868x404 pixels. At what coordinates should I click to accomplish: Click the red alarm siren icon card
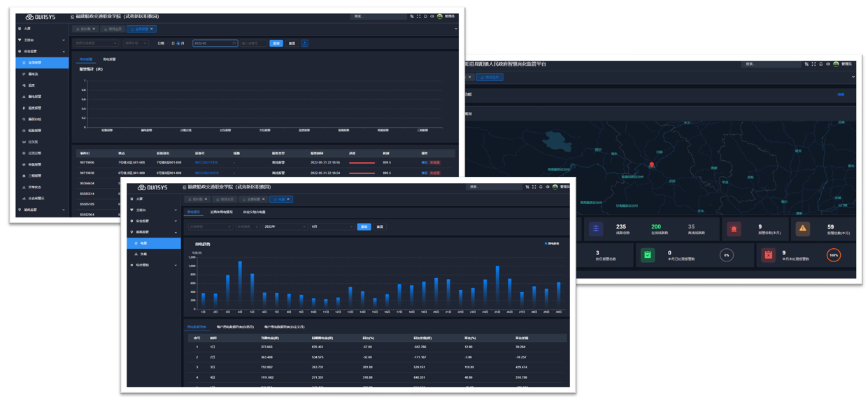tap(734, 229)
